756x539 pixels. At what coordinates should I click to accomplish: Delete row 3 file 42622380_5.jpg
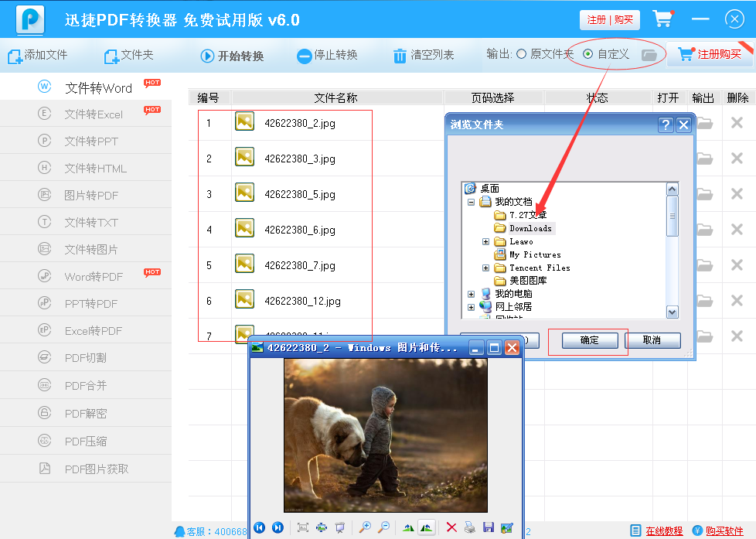point(737,193)
